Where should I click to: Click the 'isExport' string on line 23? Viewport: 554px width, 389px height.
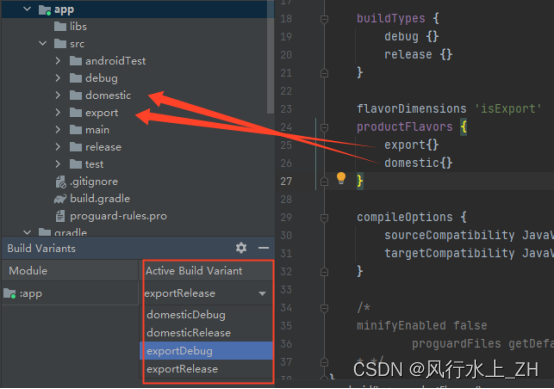[508, 109]
